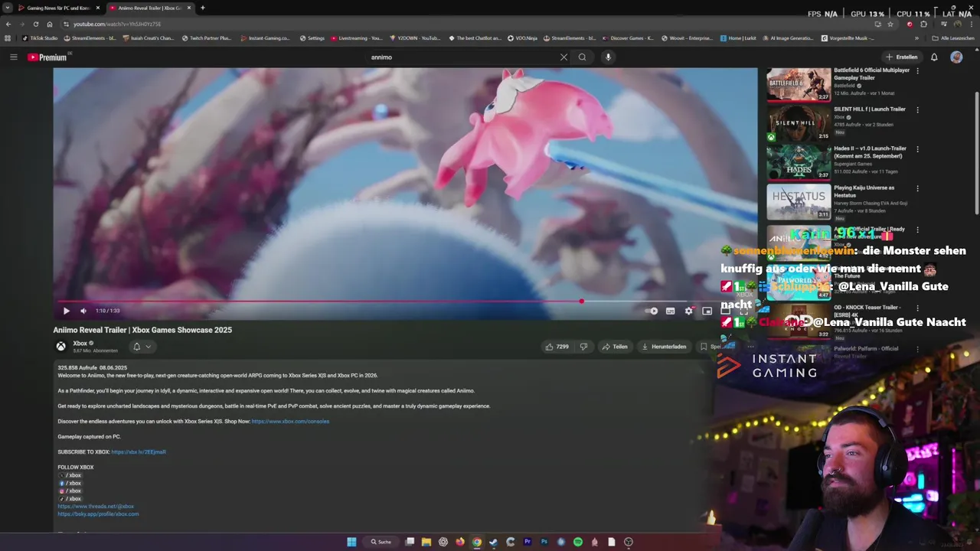
Task: Expand hidden bookmarks overflow chevron
Action: tap(916, 37)
